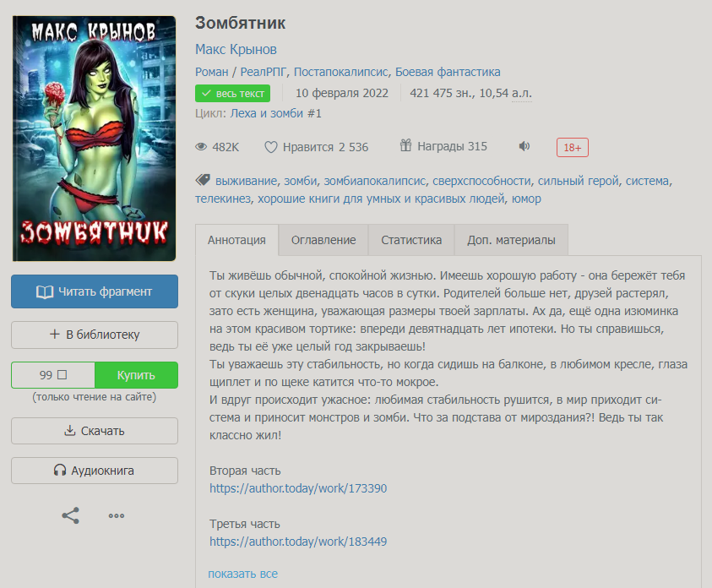Click the tag icon before keywords
The width and height of the screenshot is (712, 588).
pos(203,180)
